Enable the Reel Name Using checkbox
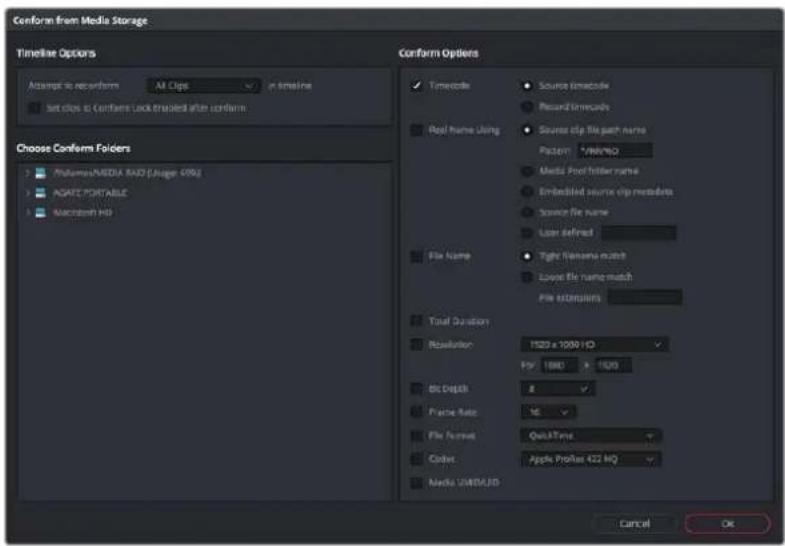The width and height of the screenshot is (785, 546). pyautogui.click(x=417, y=130)
